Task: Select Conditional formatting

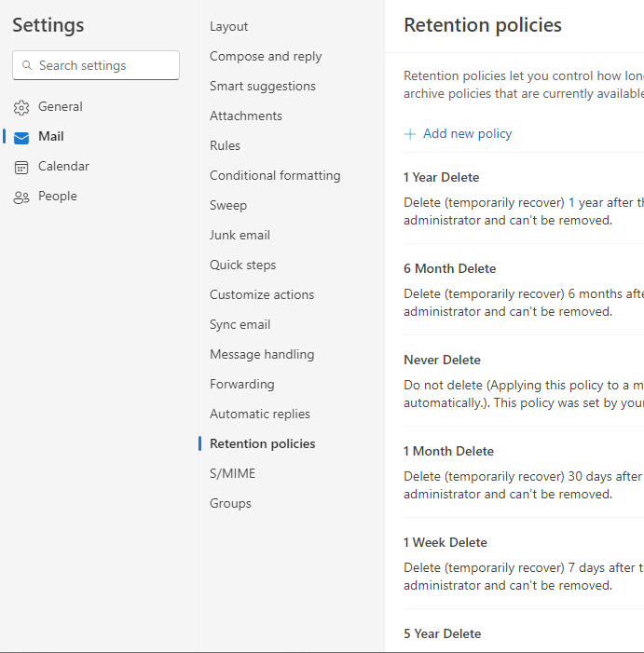Action: (275, 176)
